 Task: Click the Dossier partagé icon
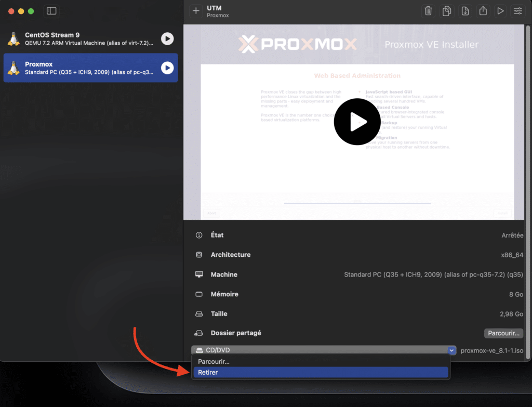click(x=199, y=333)
